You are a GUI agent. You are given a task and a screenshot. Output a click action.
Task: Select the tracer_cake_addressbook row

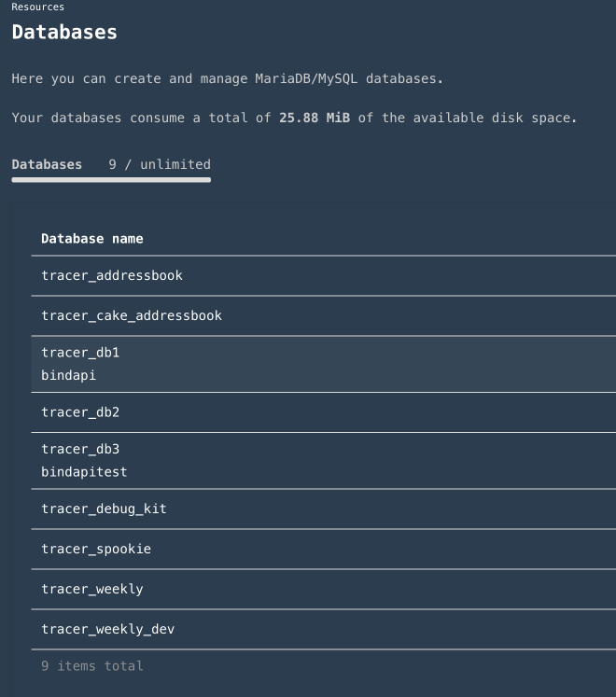click(x=132, y=315)
